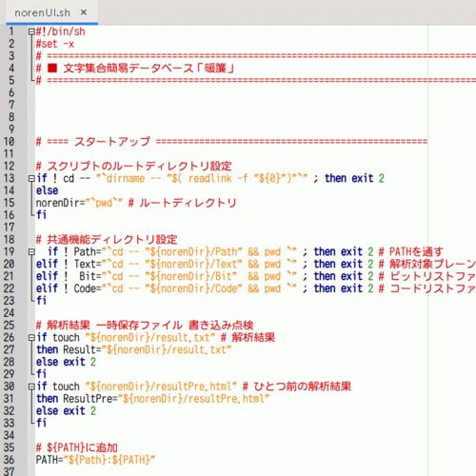
Task: Click 'then ResultPre=' on line 31
Action: [x=76, y=399]
